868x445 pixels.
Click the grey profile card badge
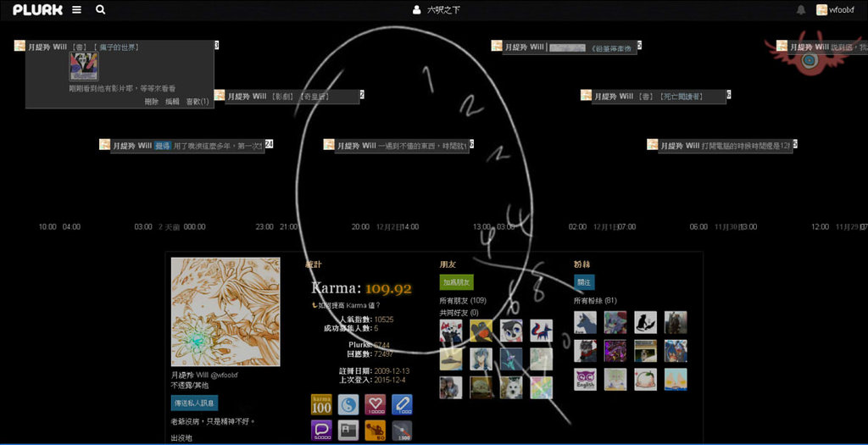click(348, 431)
